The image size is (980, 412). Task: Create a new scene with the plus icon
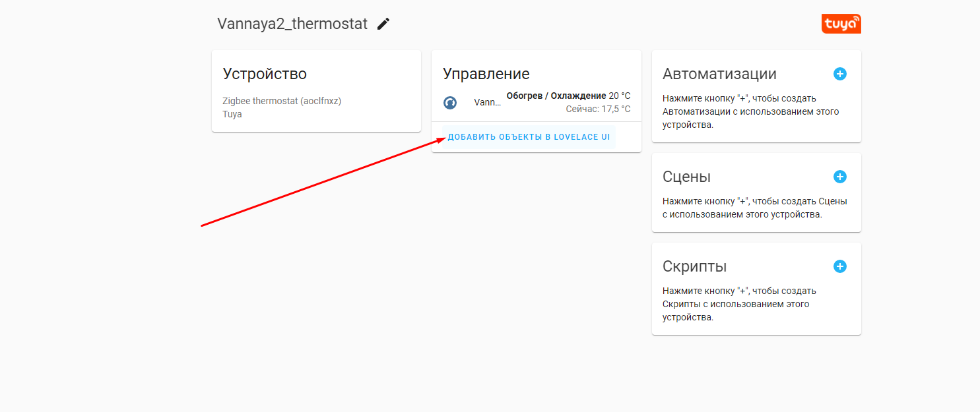click(x=839, y=177)
